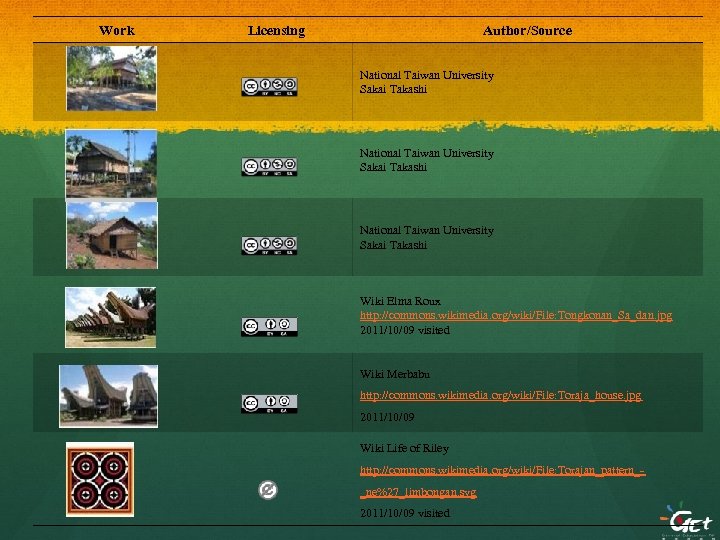Screen dimensions: 720x540
Task: Click "2011/10/09 visited" under the limbongan.svg link
Action: [405, 513]
